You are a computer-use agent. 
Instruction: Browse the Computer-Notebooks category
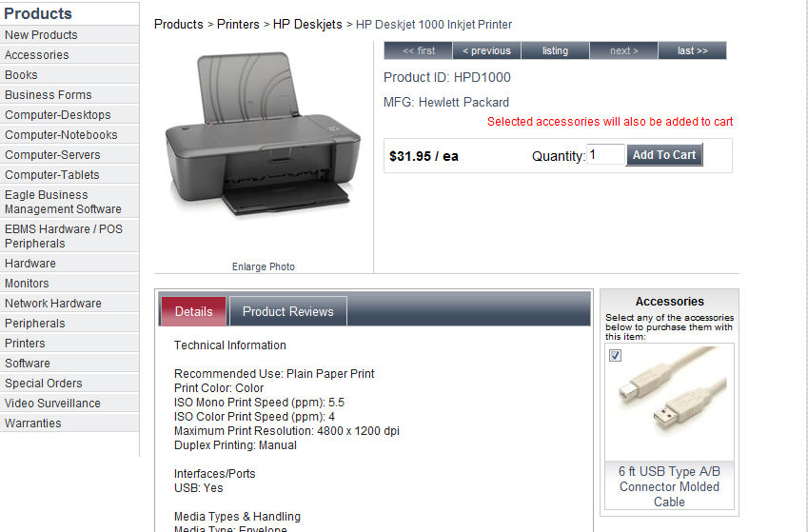pyautogui.click(x=61, y=135)
